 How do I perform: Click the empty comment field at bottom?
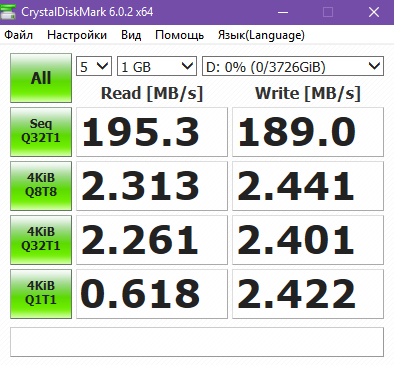197,342
